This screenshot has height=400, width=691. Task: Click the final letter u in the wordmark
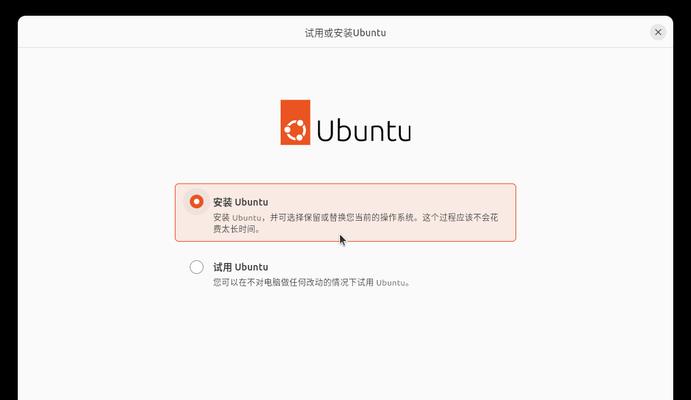click(x=403, y=133)
